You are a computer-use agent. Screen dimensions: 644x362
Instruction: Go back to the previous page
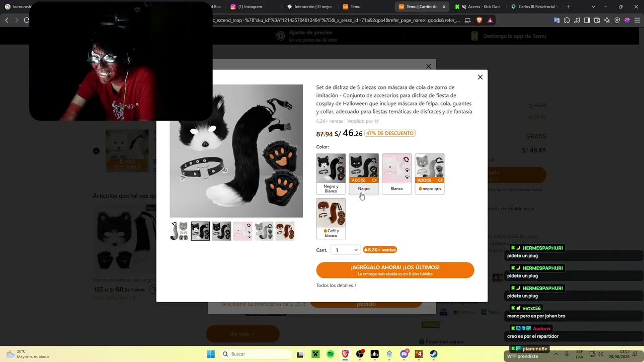point(7,20)
